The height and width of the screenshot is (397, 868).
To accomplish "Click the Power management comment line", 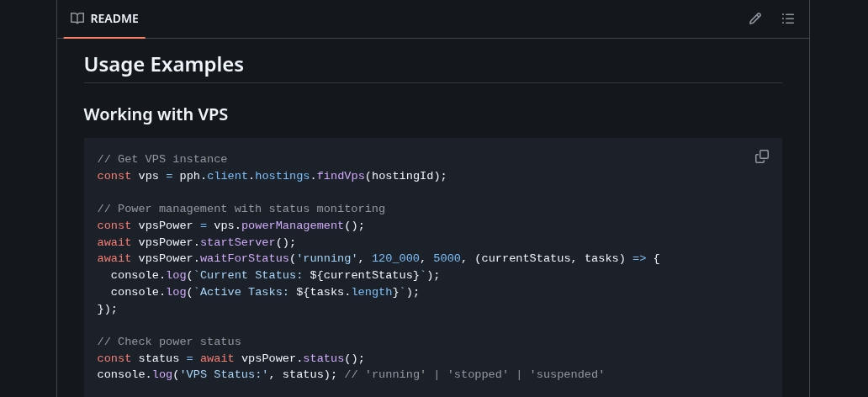I will (241, 209).
